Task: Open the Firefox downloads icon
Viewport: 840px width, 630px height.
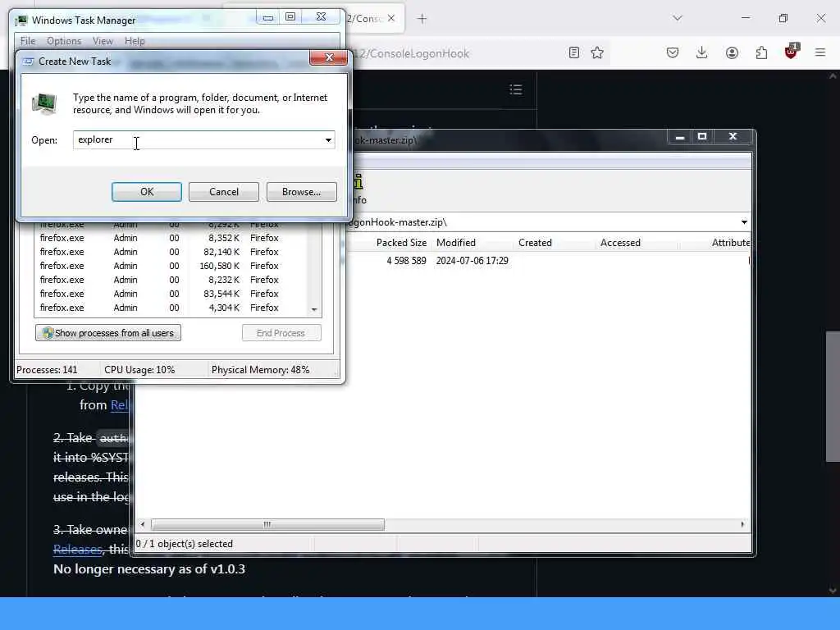Action: click(x=702, y=52)
